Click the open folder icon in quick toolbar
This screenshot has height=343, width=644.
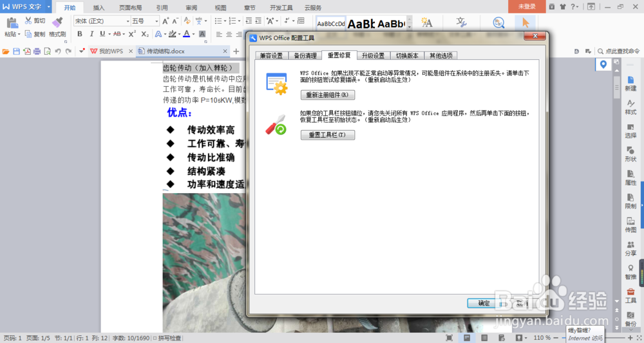[x=6, y=51]
